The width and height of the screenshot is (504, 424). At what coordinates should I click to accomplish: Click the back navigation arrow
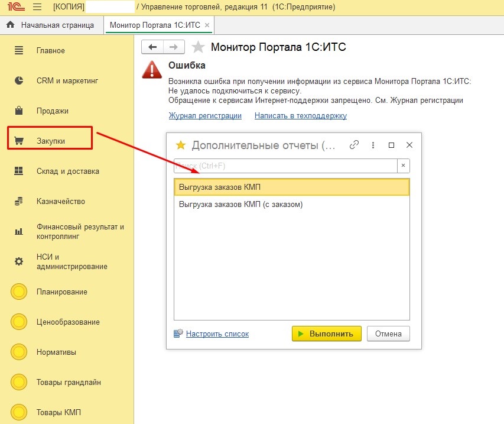[x=152, y=47]
